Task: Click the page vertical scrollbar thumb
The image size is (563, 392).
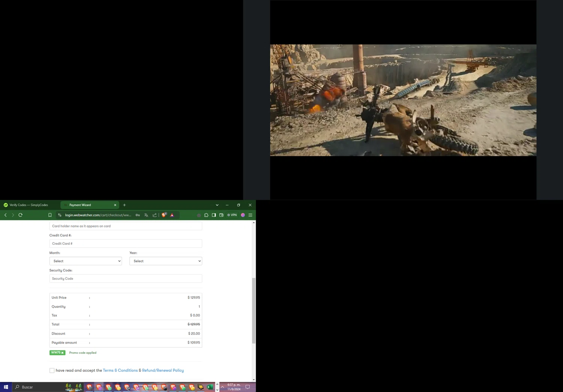Action: click(254, 311)
